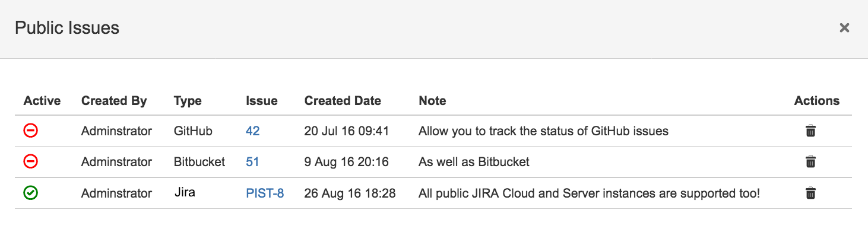Click the Public Issues dialog title
The height and width of the screenshot is (251, 868).
(x=67, y=28)
